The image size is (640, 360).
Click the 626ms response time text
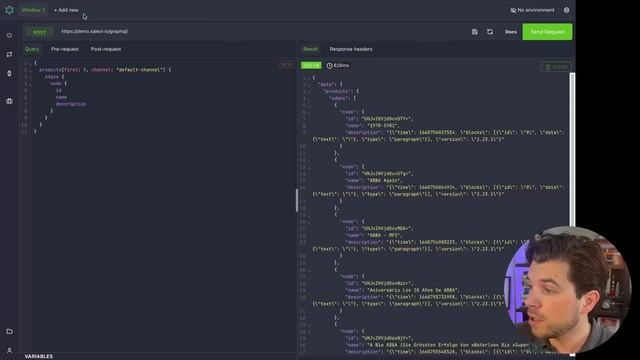point(342,66)
